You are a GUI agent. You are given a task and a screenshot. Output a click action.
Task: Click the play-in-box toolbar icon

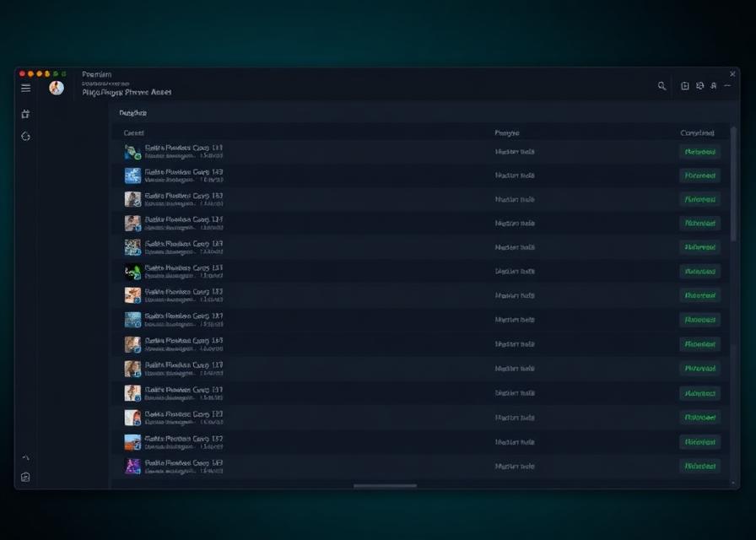click(x=684, y=86)
